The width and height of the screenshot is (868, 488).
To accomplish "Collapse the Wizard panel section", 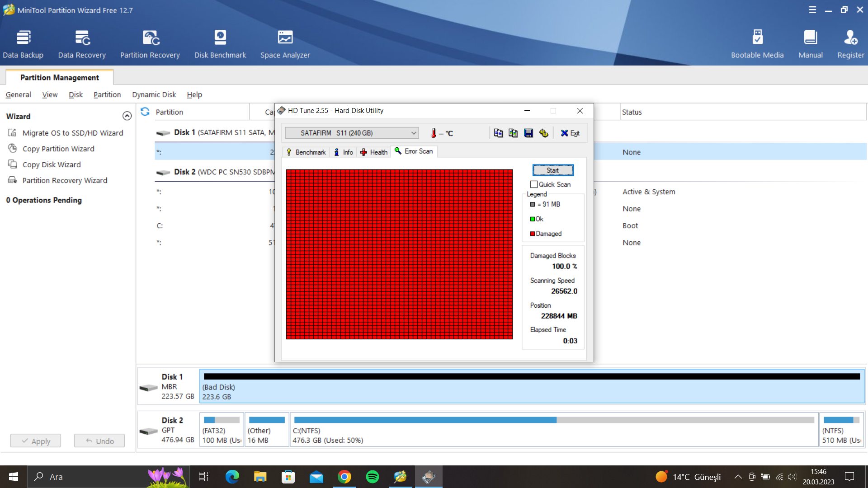I will click(x=127, y=116).
